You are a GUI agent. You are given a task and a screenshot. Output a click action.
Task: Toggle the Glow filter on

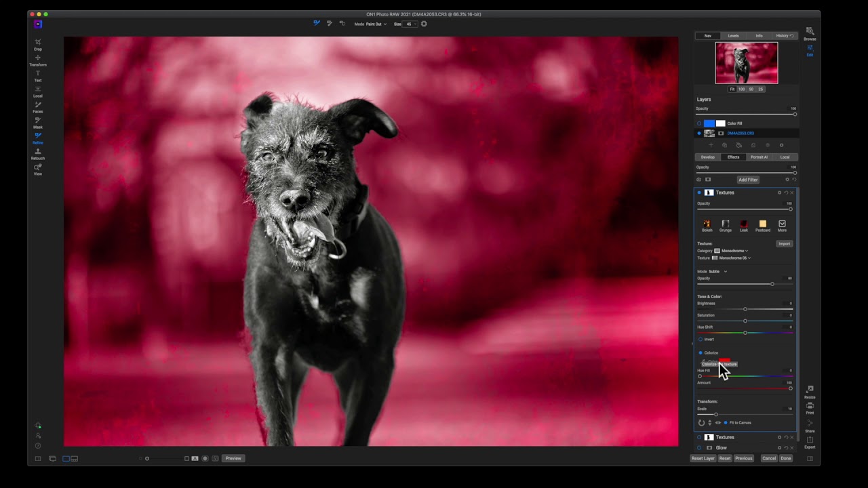[x=699, y=447]
